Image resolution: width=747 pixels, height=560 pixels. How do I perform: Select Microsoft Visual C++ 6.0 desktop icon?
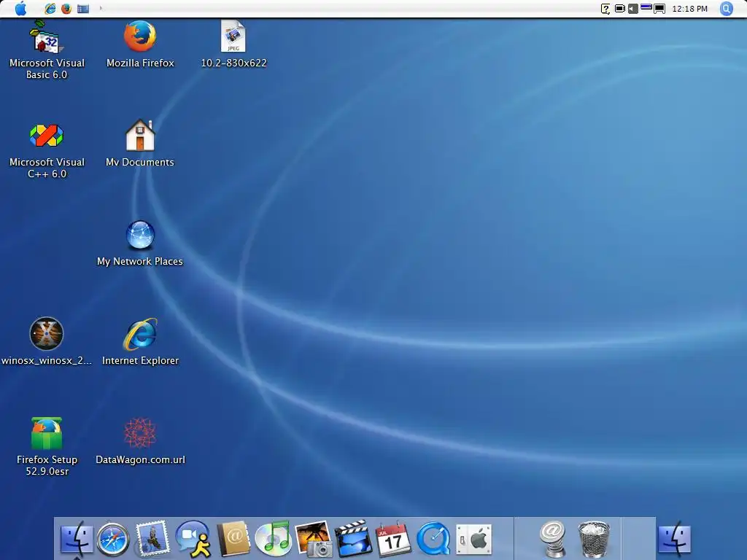[x=47, y=152]
